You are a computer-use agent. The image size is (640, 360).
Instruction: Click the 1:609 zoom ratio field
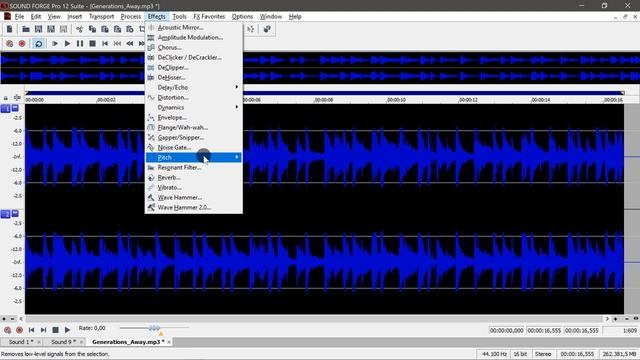coord(620,331)
